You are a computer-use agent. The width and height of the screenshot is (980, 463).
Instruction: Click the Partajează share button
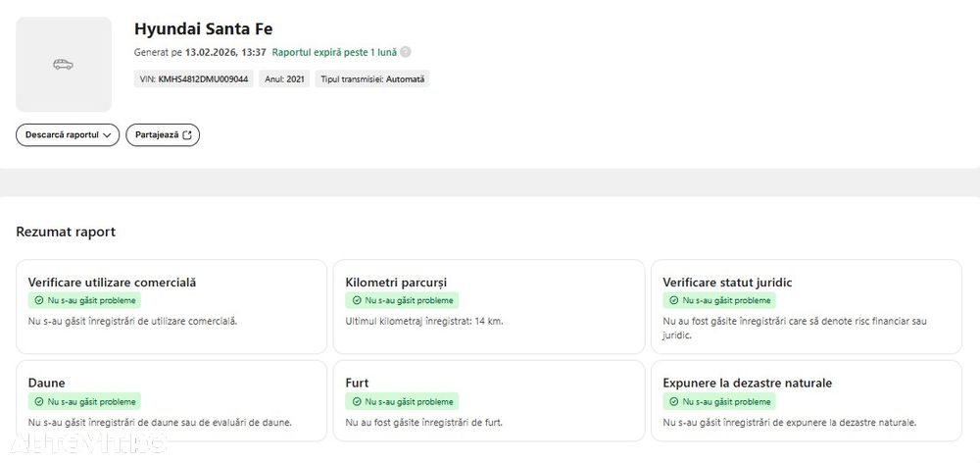[x=163, y=135]
